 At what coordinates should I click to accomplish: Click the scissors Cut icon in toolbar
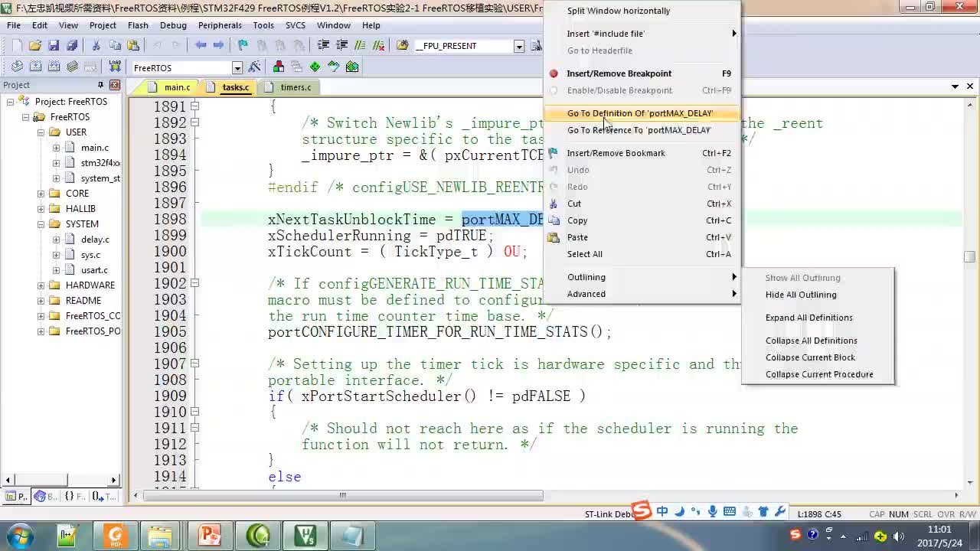pyautogui.click(x=96, y=46)
